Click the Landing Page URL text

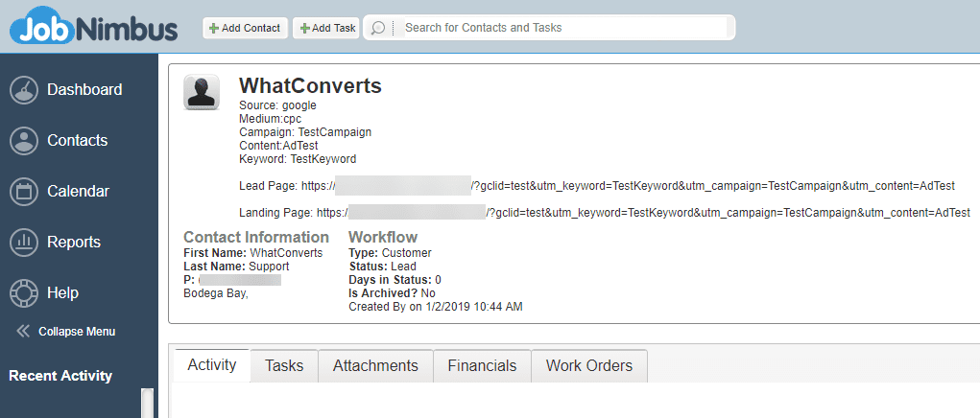[605, 213]
